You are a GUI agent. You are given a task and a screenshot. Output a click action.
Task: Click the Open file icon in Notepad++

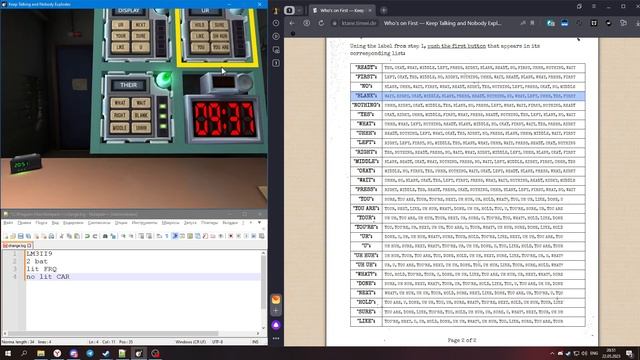(13, 236)
